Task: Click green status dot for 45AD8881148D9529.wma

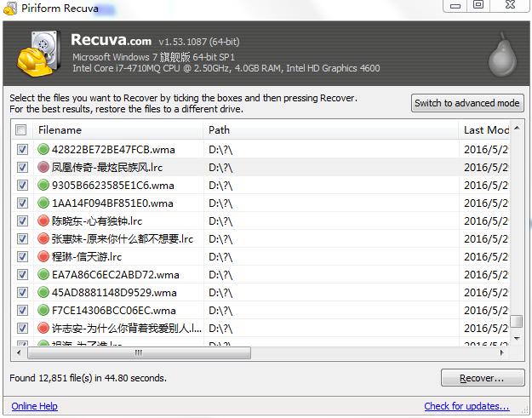Action: point(43,292)
